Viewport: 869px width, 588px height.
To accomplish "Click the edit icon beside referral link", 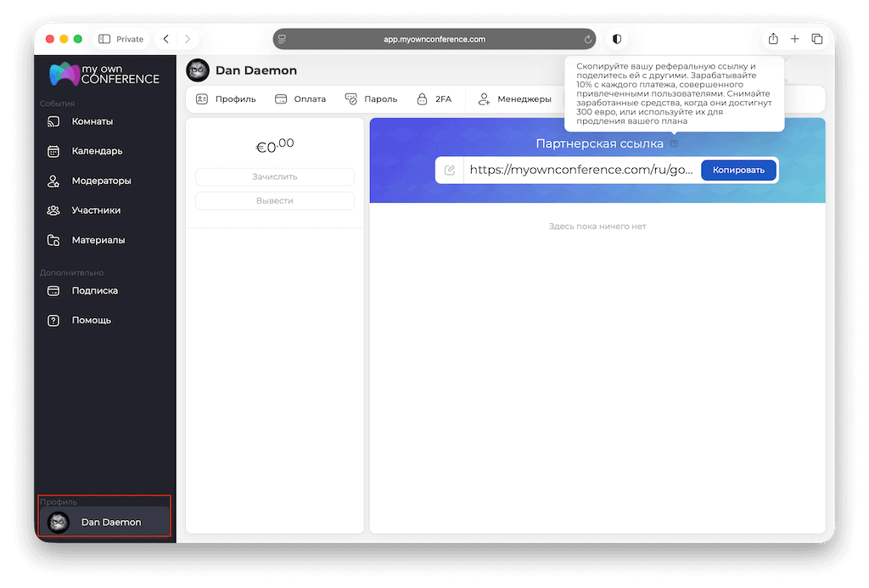I will tap(450, 170).
